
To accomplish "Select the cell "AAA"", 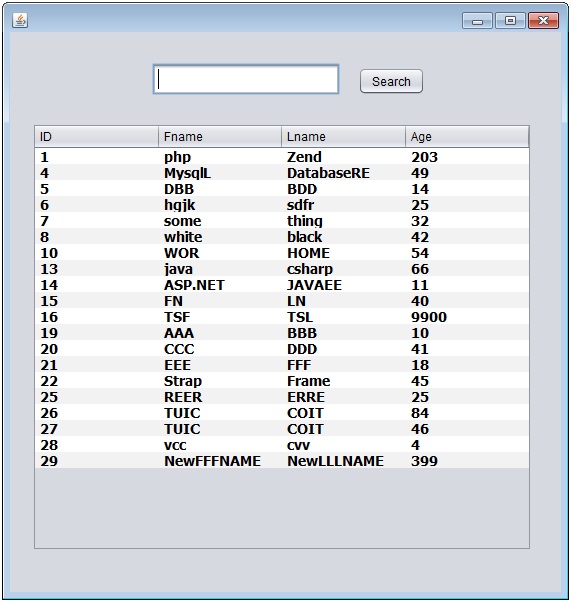I will [x=220, y=333].
